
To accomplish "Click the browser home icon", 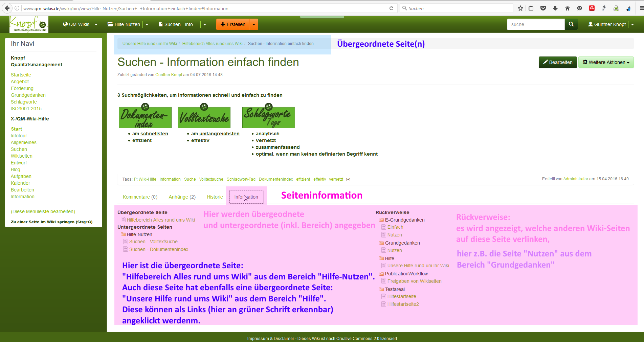I will click(568, 8).
